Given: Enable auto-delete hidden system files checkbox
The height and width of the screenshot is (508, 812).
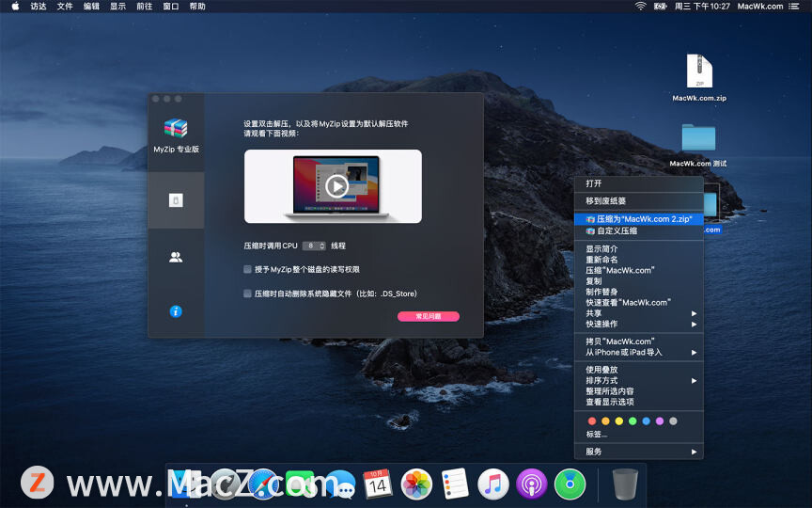Looking at the screenshot, I should 247,294.
